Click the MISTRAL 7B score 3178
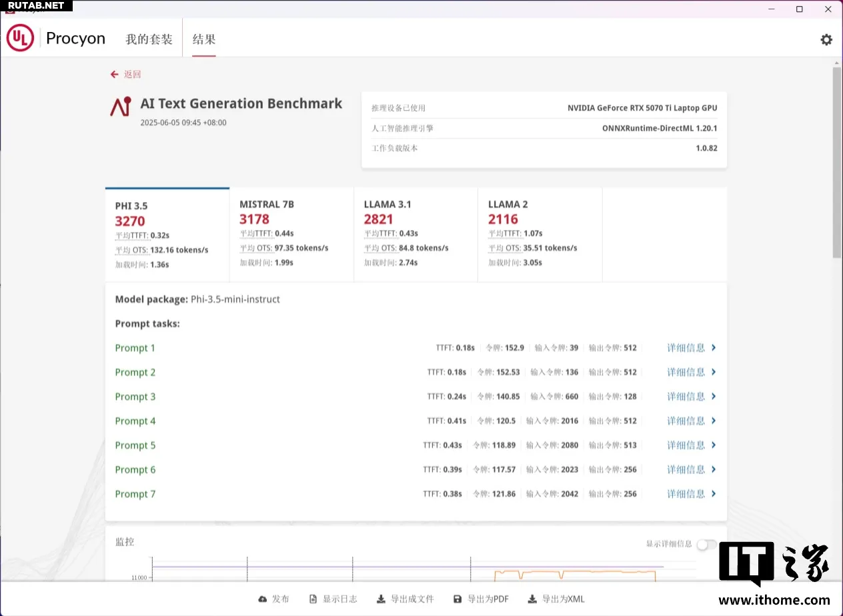This screenshot has height=616, width=843. coord(254,219)
